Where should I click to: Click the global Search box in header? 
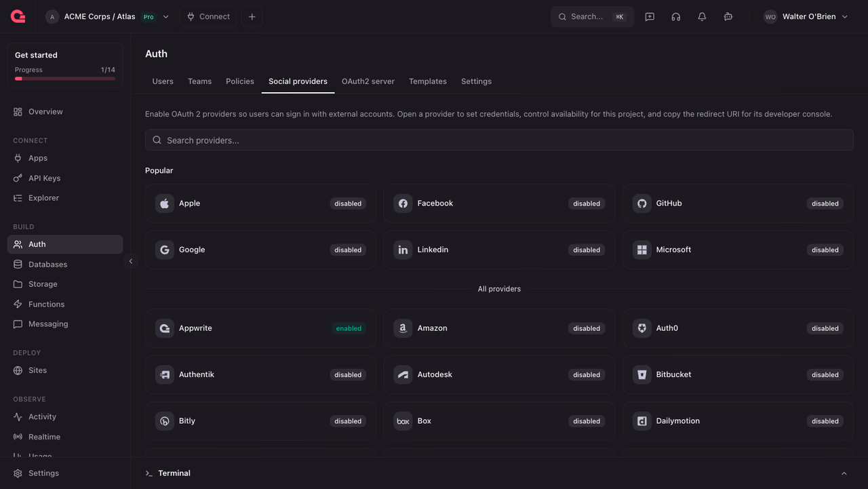click(592, 17)
